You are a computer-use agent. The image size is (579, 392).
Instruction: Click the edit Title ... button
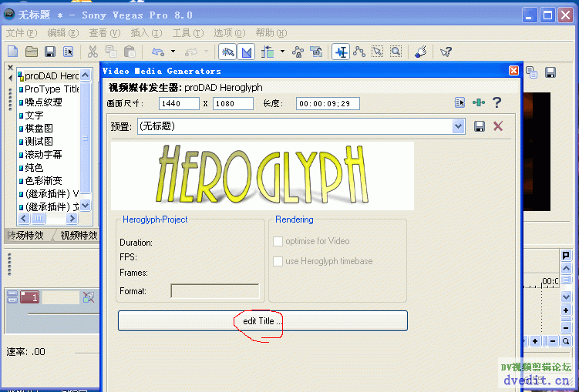point(263,321)
